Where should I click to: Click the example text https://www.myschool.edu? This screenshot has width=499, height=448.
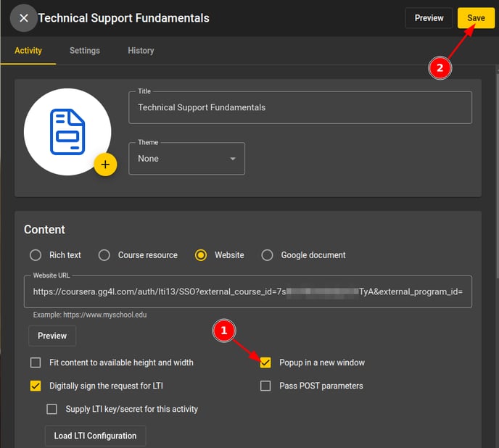coord(105,315)
